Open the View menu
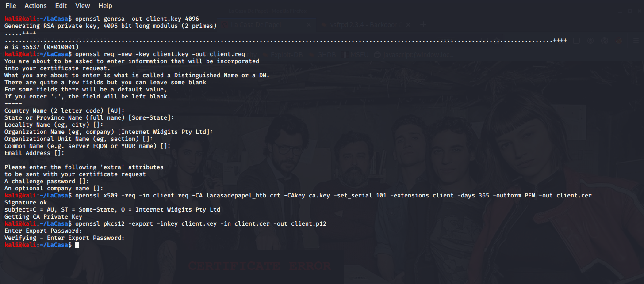The width and height of the screenshot is (644, 284). 83,6
